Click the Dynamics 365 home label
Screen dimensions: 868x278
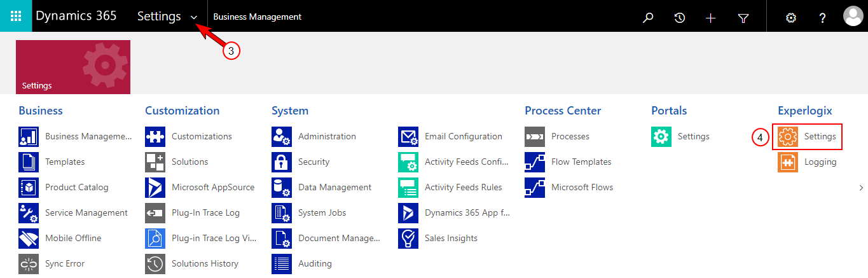[x=76, y=17]
